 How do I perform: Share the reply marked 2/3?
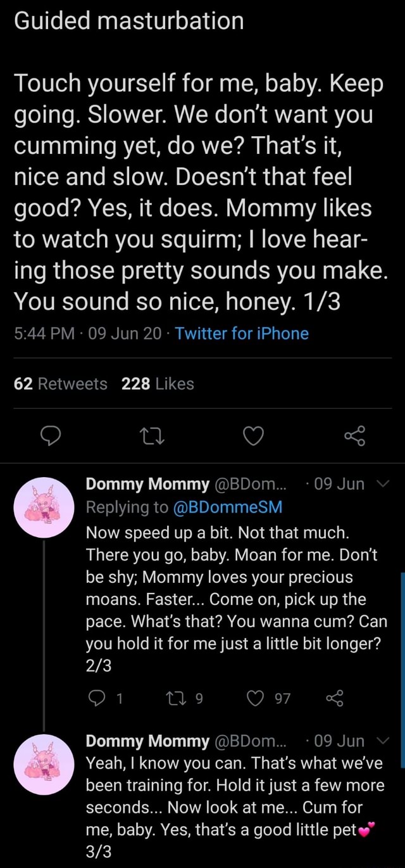click(333, 699)
